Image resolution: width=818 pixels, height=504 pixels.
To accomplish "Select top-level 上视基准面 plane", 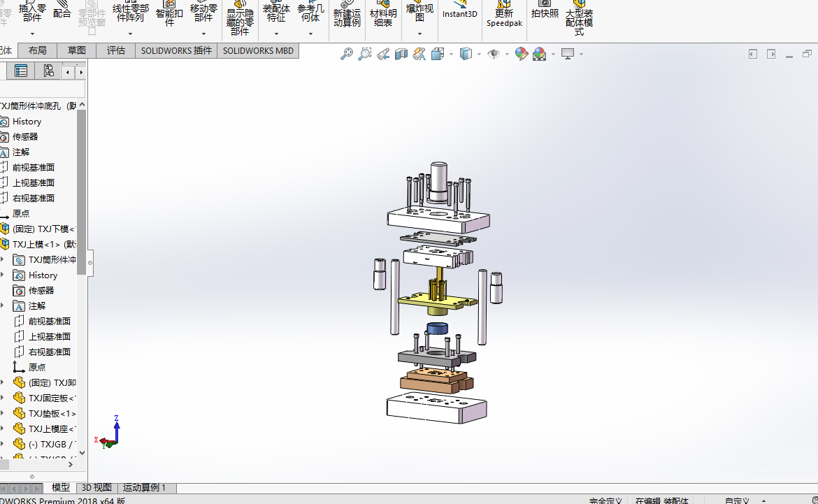I will [34, 182].
